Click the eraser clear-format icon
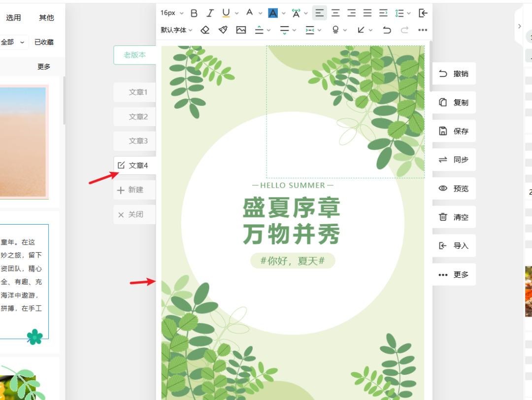The height and width of the screenshot is (400, 532). [205, 30]
